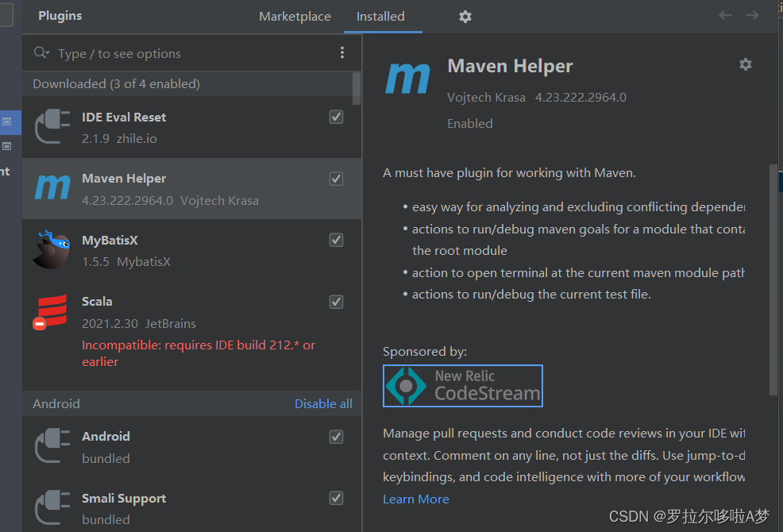Click the first left sidebar panel icon
783x532 pixels.
(x=7, y=121)
